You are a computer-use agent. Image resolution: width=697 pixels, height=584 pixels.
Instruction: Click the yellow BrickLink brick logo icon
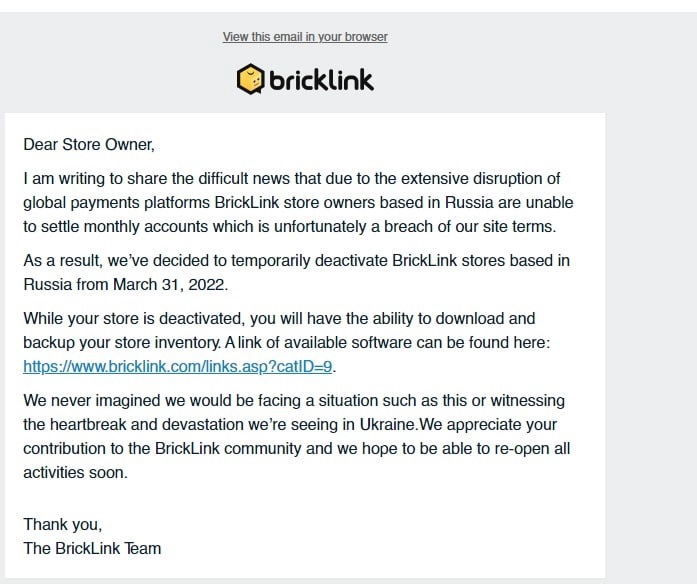click(250, 79)
